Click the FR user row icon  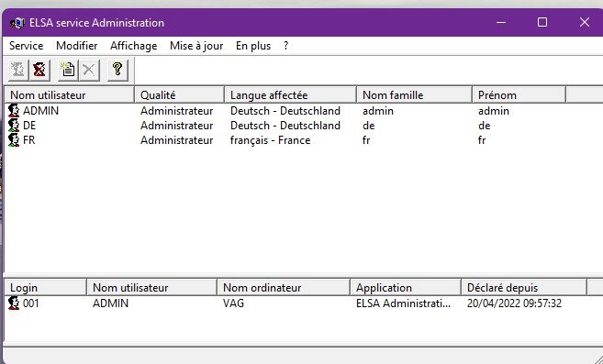pyautogui.click(x=14, y=140)
